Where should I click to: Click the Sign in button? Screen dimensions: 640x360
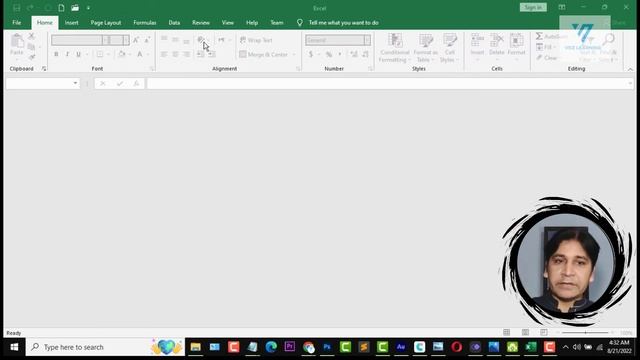533,7
